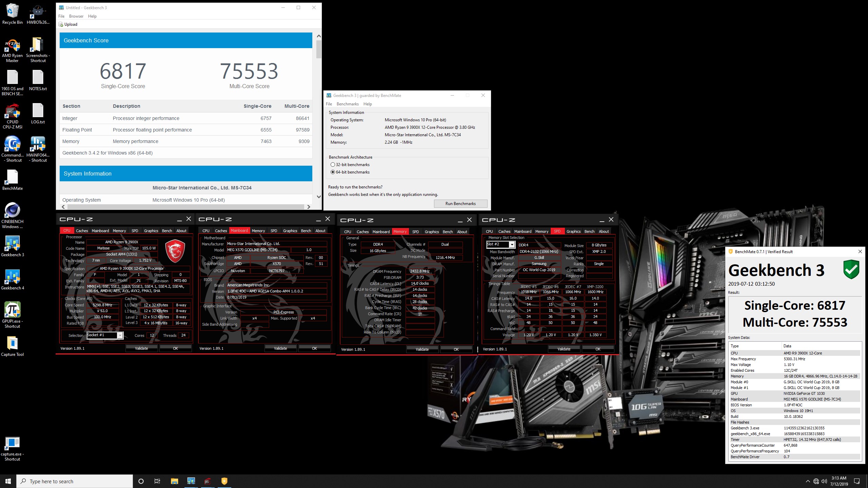Switch to SPD tab in third CPU-Z window
This screenshot has height=488, width=868.
tap(416, 232)
